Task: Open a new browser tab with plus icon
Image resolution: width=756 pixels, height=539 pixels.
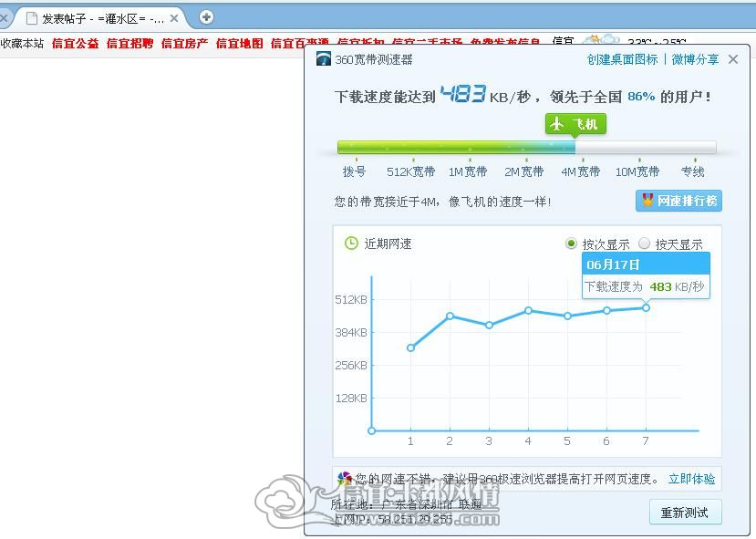Action: coord(206,17)
